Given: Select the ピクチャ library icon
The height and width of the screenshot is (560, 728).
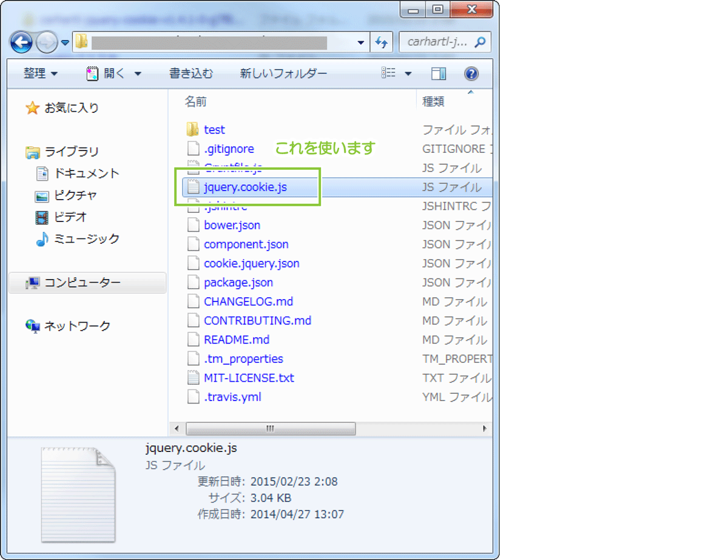Looking at the screenshot, I should [x=41, y=195].
